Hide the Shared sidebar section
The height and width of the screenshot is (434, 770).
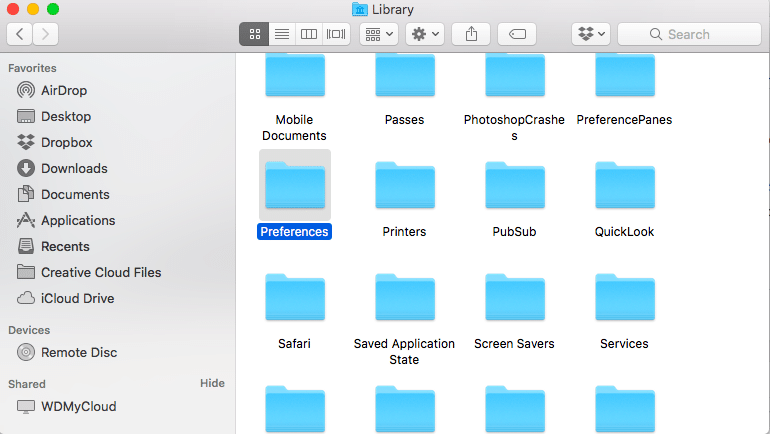click(x=212, y=383)
